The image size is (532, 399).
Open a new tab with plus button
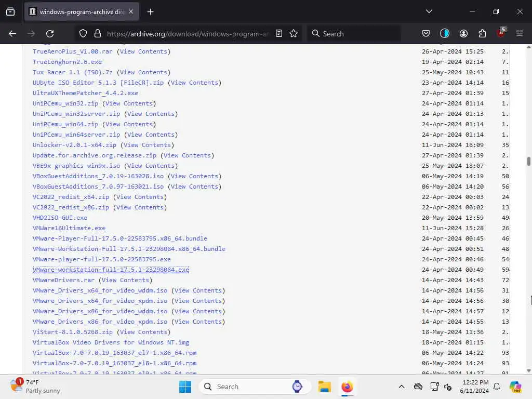coord(150,12)
